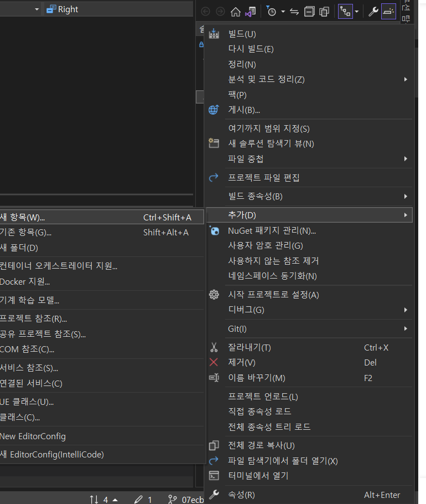The image size is (426, 504).
Task: Select 새 EditorConfig(IntelliCode) submenu entry
Action: [x=102, y=455]
